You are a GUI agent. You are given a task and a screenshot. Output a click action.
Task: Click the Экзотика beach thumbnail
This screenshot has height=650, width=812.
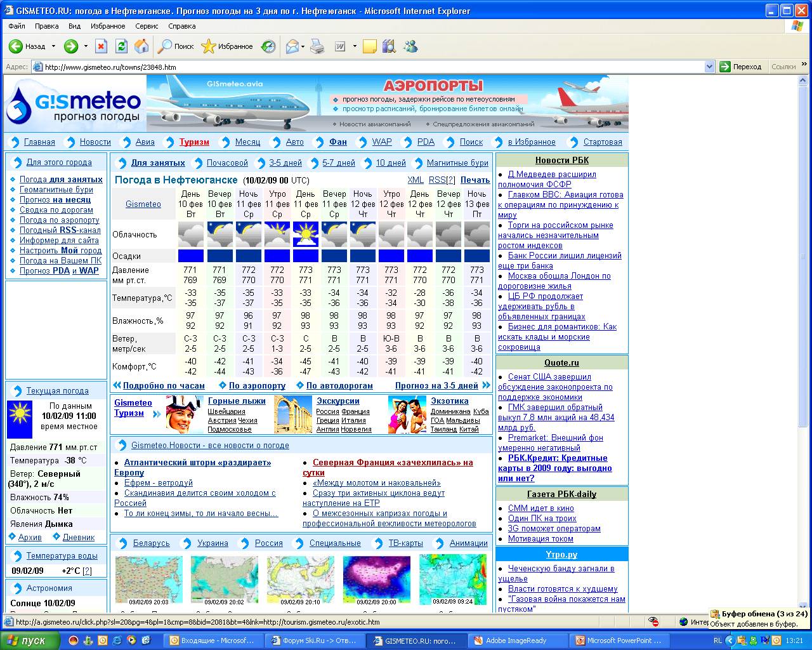coord(407,415)
